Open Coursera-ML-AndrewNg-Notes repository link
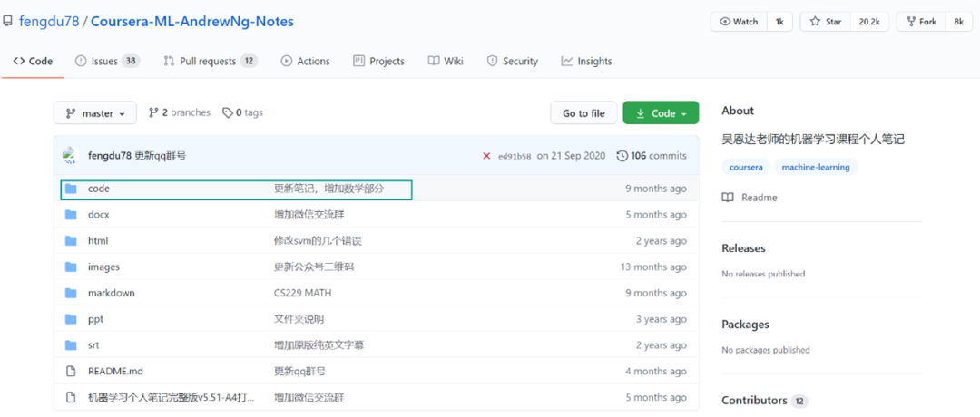980x417 pixels. (x=191, y=21)
